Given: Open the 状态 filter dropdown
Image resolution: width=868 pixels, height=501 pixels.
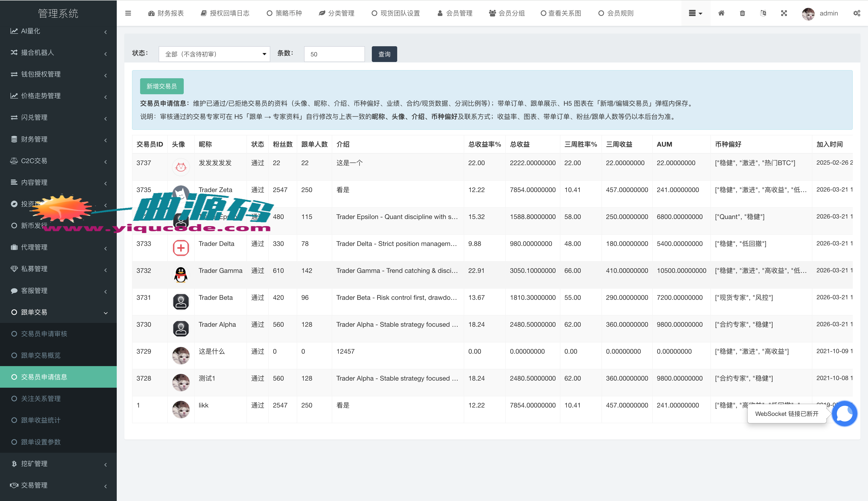Looking at the screenshot, I should (x=214, y=54).
